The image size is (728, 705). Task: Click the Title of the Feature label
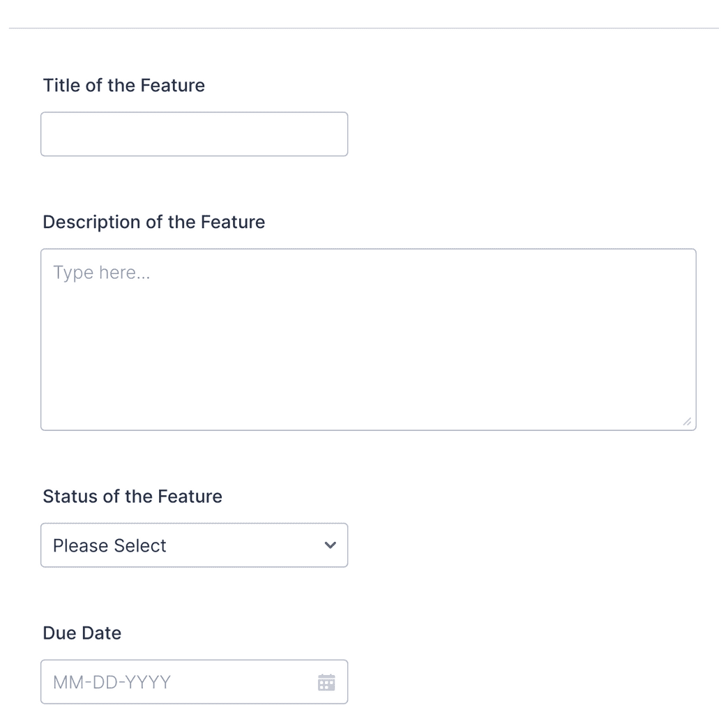click(123, 85)
